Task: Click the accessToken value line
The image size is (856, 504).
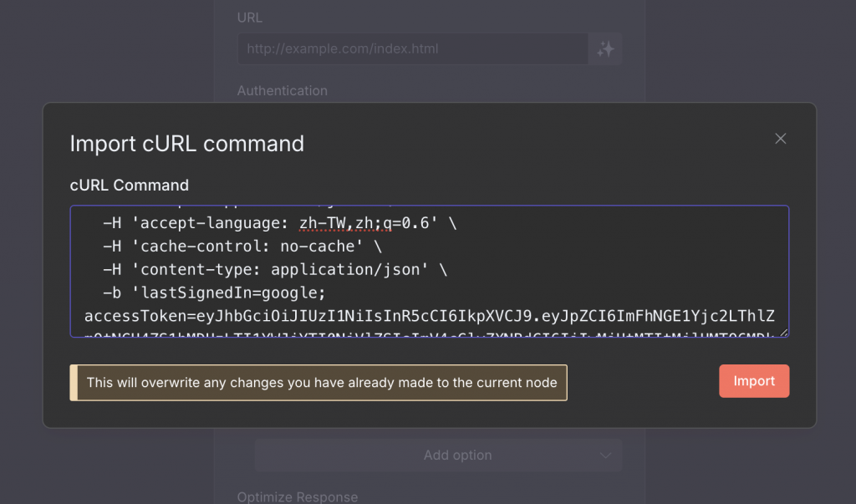Action: (x=429, y=316)
